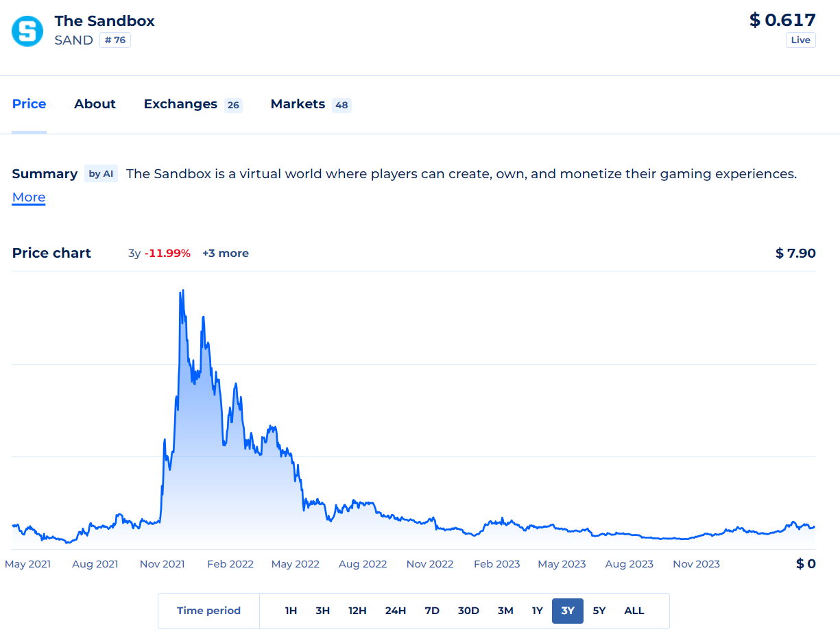Click the 'Nov 2021' axis label
The height and width of the screenshot is (634, 840).
(162, 564)
